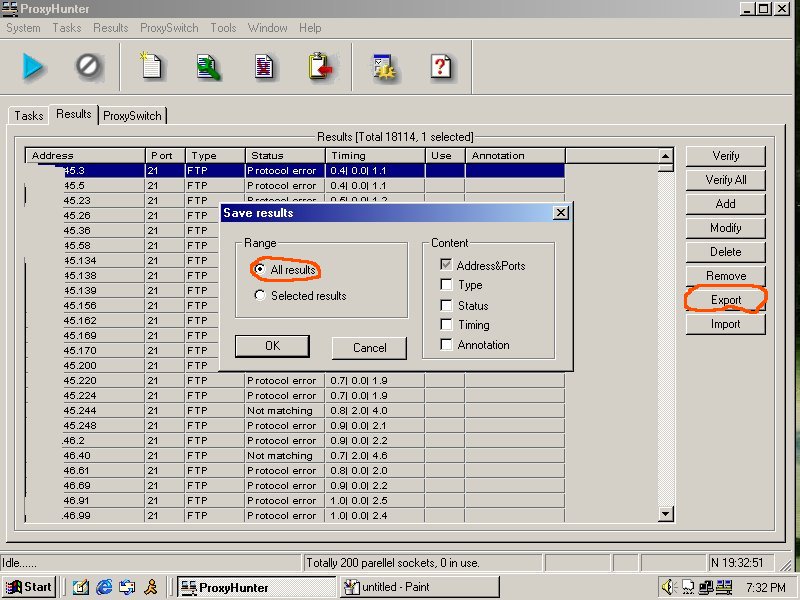Switch to the Tasks tab
800x600 pixels.
tap(29, 115)
